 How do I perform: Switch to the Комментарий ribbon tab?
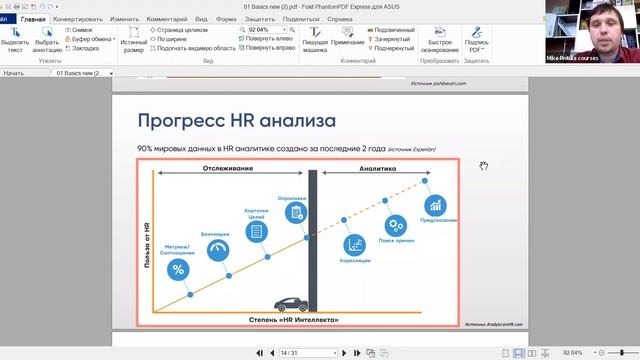167,19
